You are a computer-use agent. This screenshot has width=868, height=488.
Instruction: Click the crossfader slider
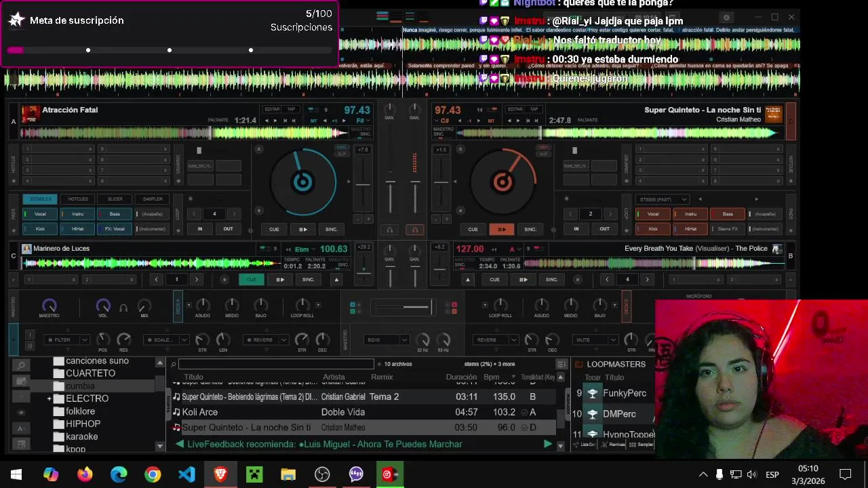[403, 307]
